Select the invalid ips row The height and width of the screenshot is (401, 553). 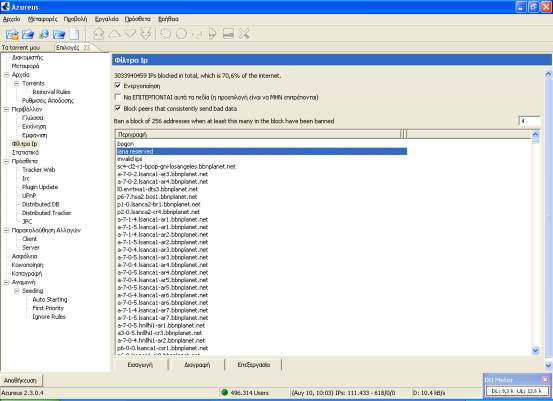click(261, 159)
